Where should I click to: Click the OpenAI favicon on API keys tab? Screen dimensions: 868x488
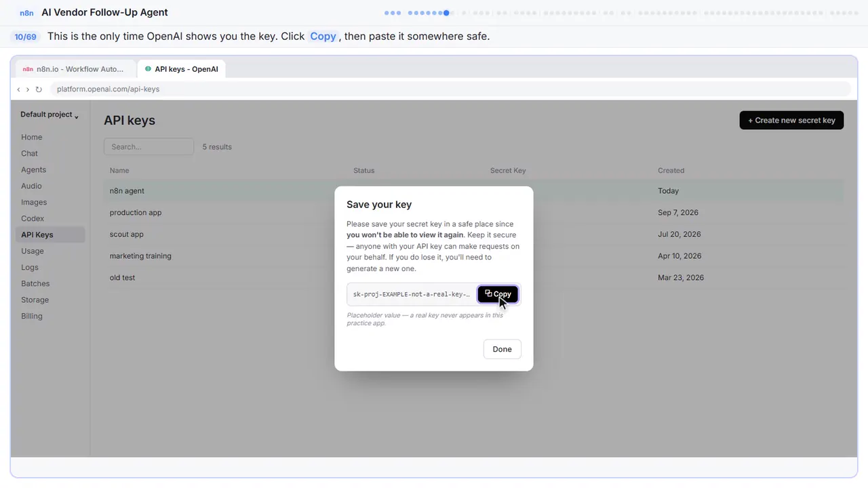click(x=148, y=69)
